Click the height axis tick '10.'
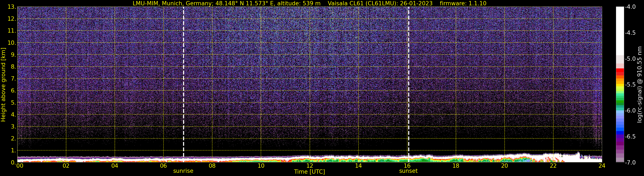The image size is (644, 176). [x=12, y=43]
